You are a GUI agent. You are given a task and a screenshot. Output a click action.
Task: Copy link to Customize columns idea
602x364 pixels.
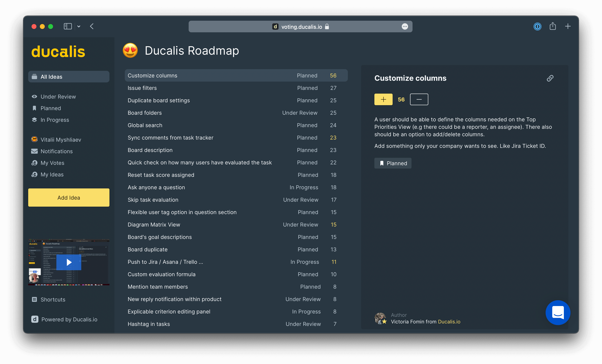pos(550,78)
